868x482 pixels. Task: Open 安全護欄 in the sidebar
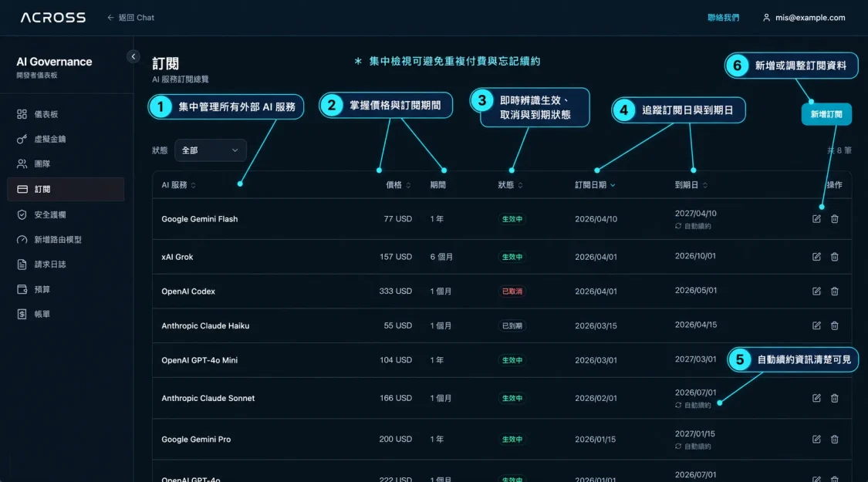click(x=66, y=214)
